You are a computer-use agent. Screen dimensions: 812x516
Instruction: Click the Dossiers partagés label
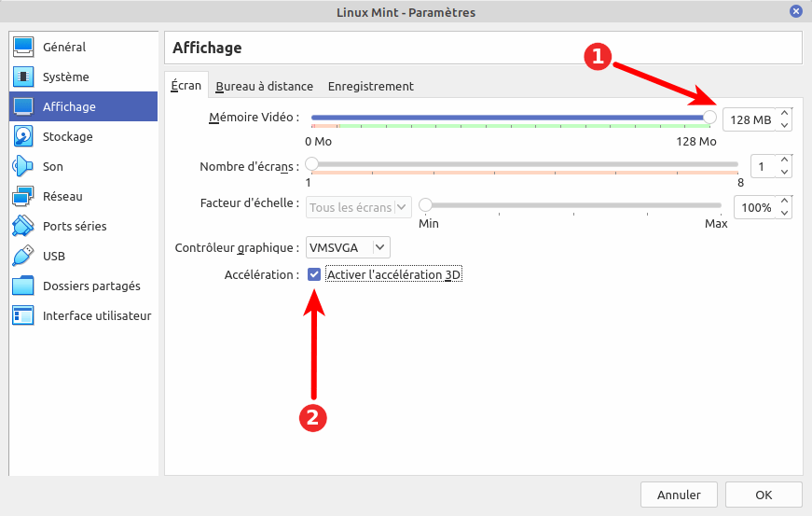click(x=91, y=286)
